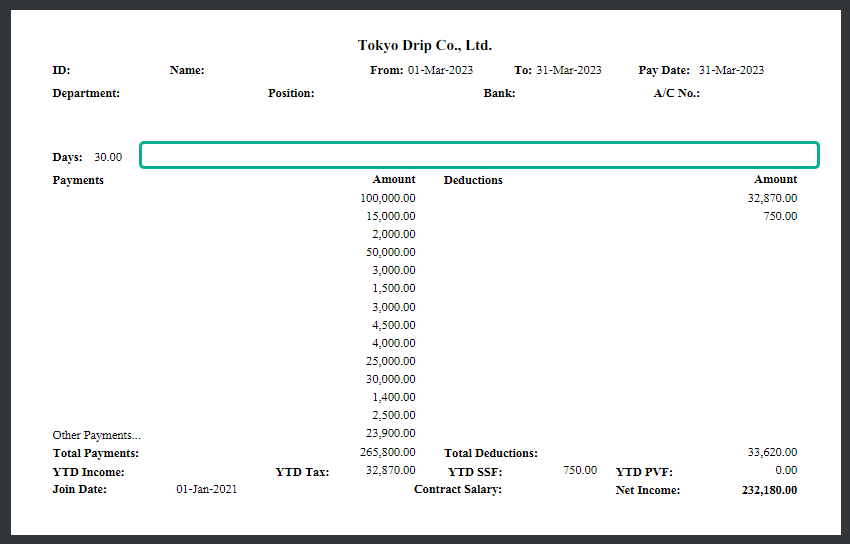Click the payment amount "15,000.00"
The height and width of the screenshot is (544, 850).
pyautogui.click(x=391, y=216)
